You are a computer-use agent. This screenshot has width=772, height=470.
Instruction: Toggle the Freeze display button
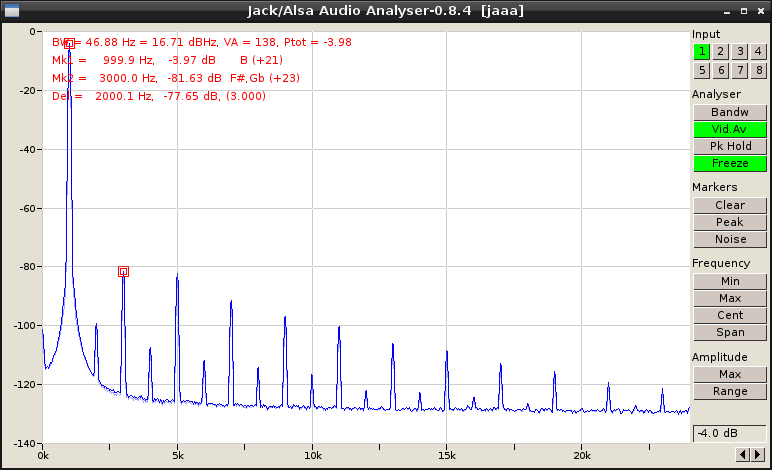[x=730, y=163]
